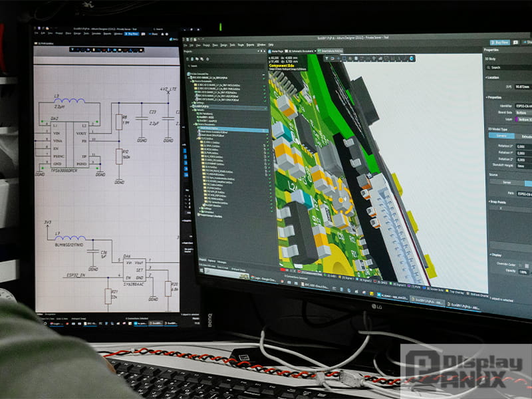
Task: Open the Design menu in the PCB editor window
Action: 223,45
